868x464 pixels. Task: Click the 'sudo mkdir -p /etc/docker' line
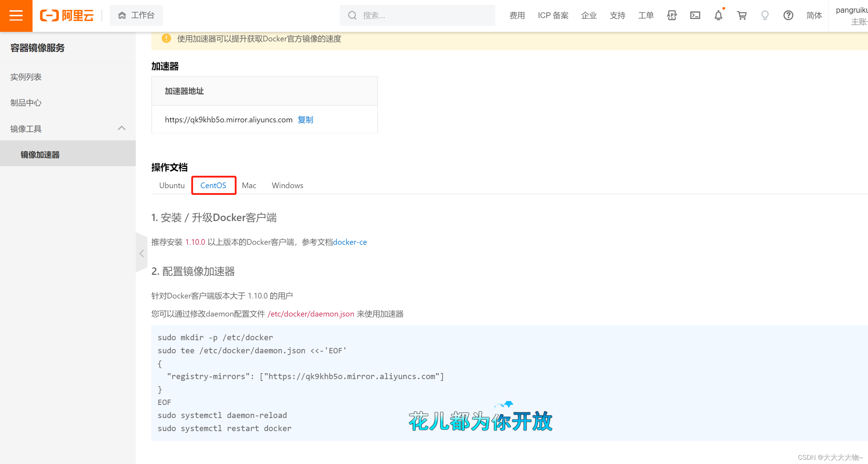[x=215, y=338]
